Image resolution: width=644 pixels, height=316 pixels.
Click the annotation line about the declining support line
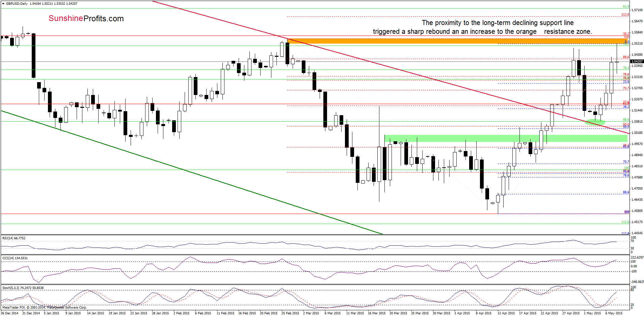click(x=498, y=23)
